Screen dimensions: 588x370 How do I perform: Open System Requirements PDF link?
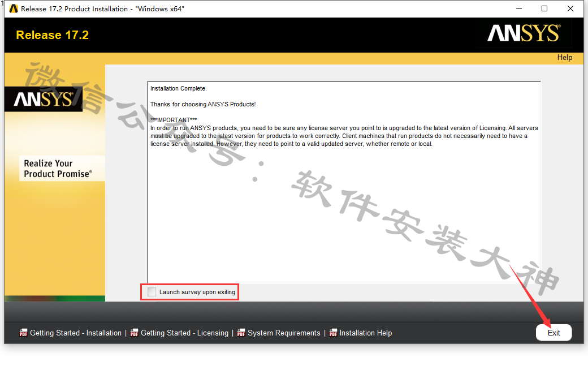click(284, 333)
